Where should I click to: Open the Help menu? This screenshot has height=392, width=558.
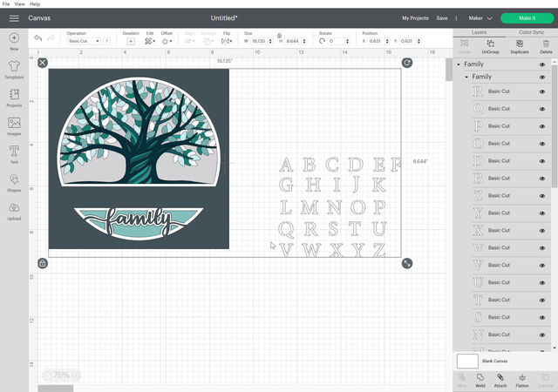click(35, 3)
